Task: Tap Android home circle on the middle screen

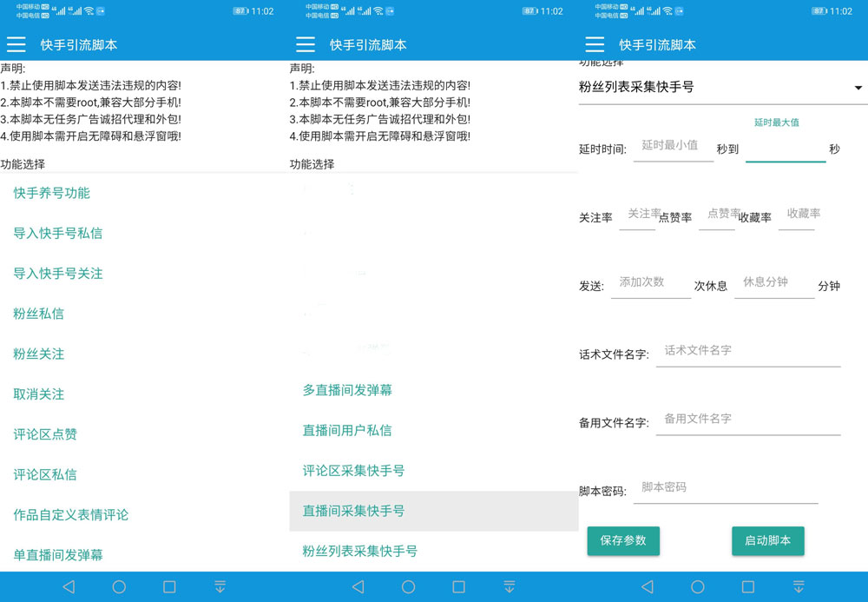Action: pyautogui.click(x=408, y=586)
